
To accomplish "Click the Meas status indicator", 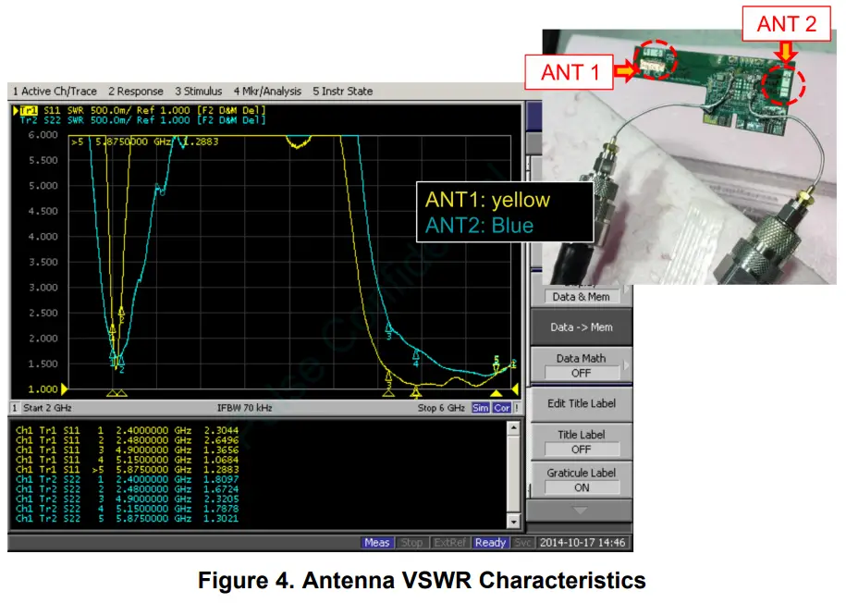I will [376, 543].
